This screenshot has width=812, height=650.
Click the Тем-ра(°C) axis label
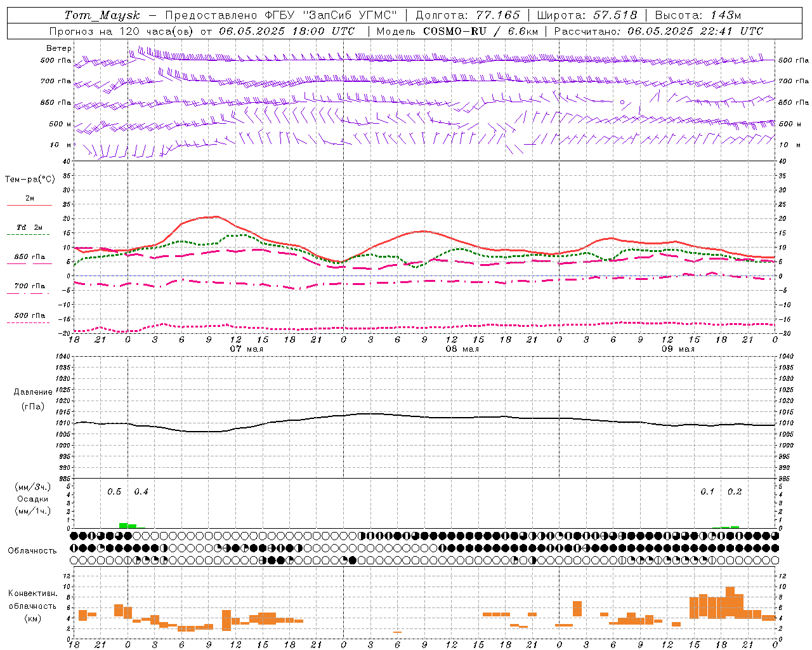tap(30, 180)
